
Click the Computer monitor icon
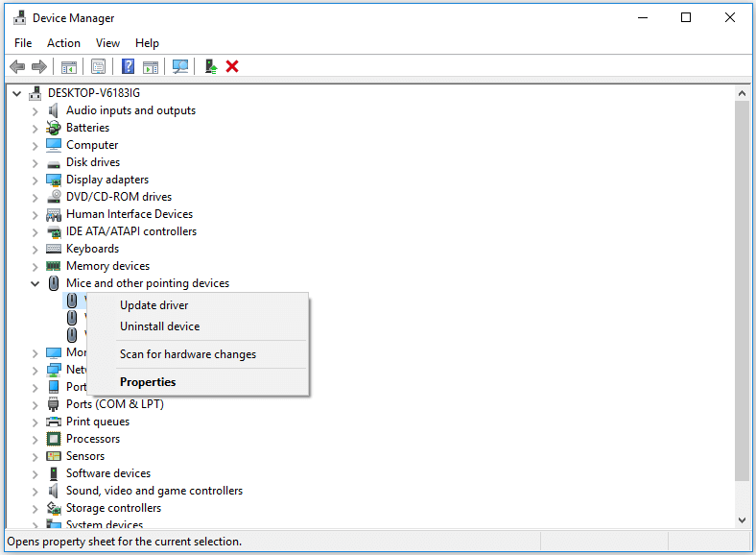click(54, 145)
